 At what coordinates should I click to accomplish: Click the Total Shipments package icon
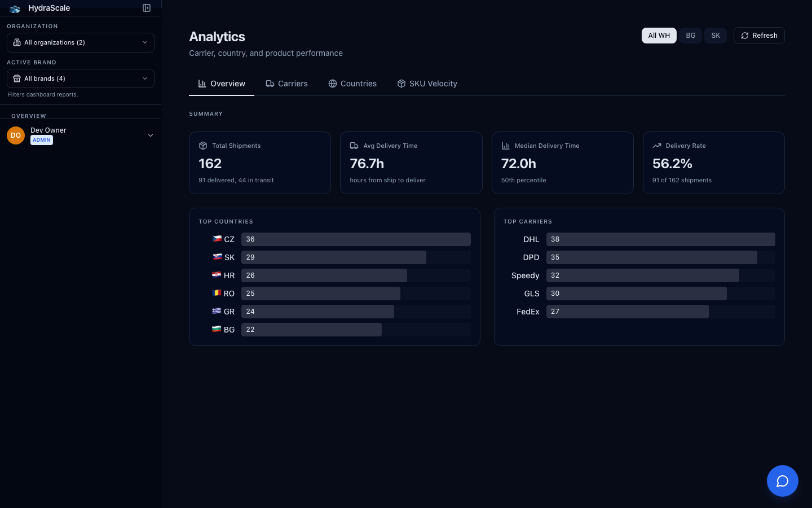click(x=203, y=146)
